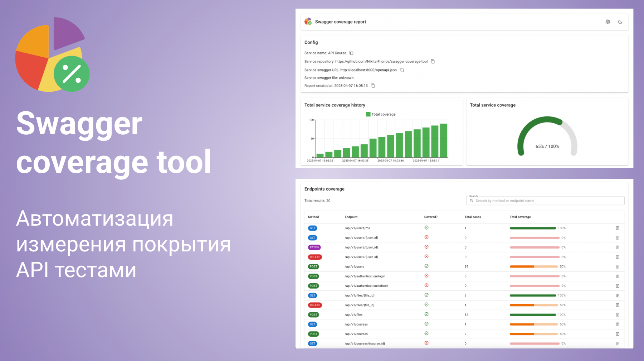Copy the Service repository URL
This screenshot has height=361, width=644.
click(x=433, y=62)
